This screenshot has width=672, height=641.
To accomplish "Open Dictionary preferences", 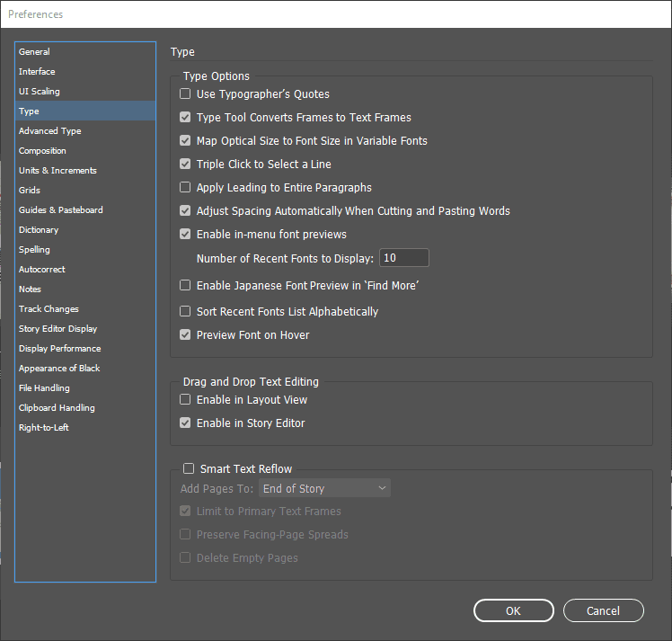I will [85, 230].
